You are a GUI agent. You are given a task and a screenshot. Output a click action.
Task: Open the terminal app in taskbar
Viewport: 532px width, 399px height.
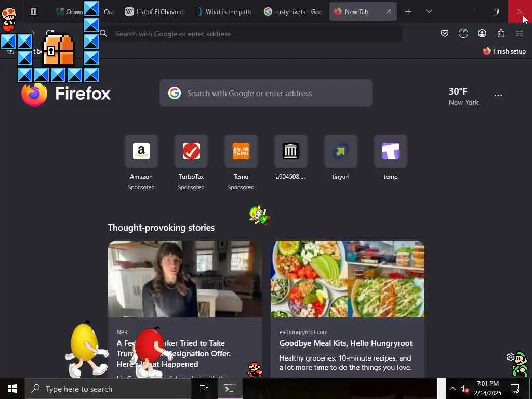coord(230,389)
